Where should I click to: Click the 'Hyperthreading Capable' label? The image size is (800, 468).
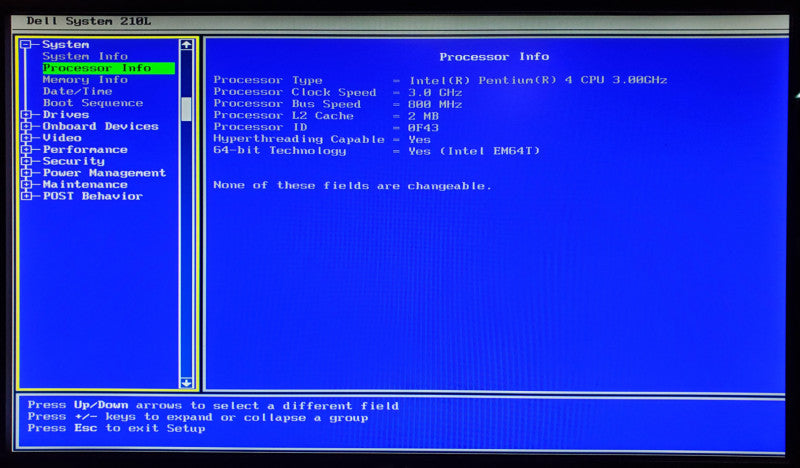point(299,139)
